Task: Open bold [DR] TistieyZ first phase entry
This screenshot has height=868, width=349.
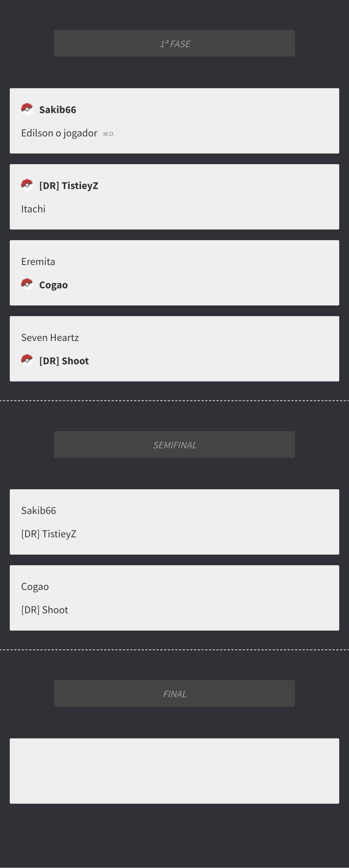Action: pyautogui.click(x=69, y=185)
